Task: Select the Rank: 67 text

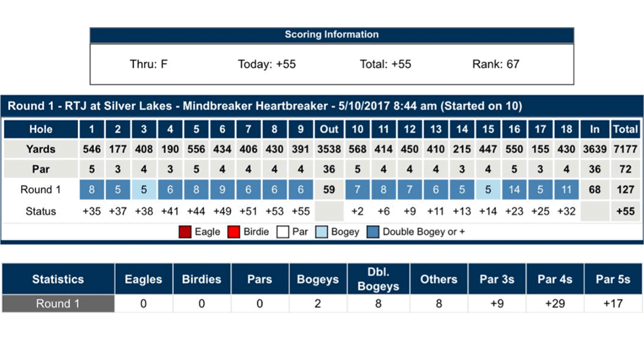Action: point(495,65)
